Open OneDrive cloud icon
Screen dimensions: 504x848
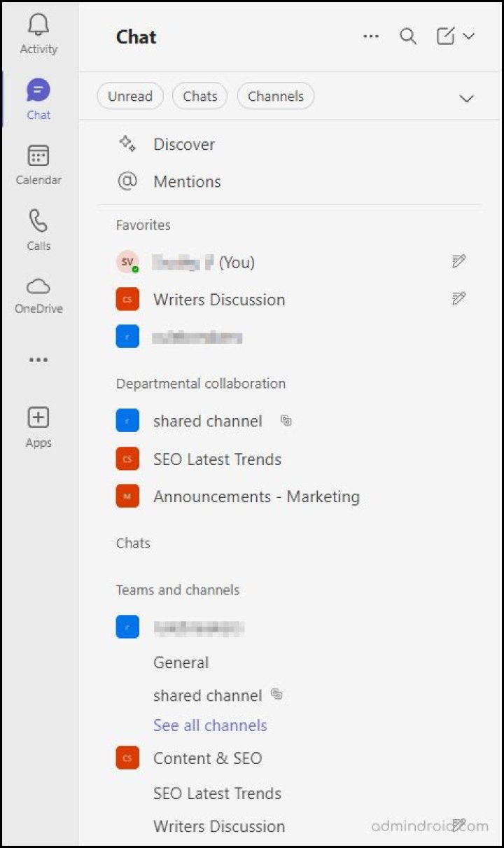point(38,286)
